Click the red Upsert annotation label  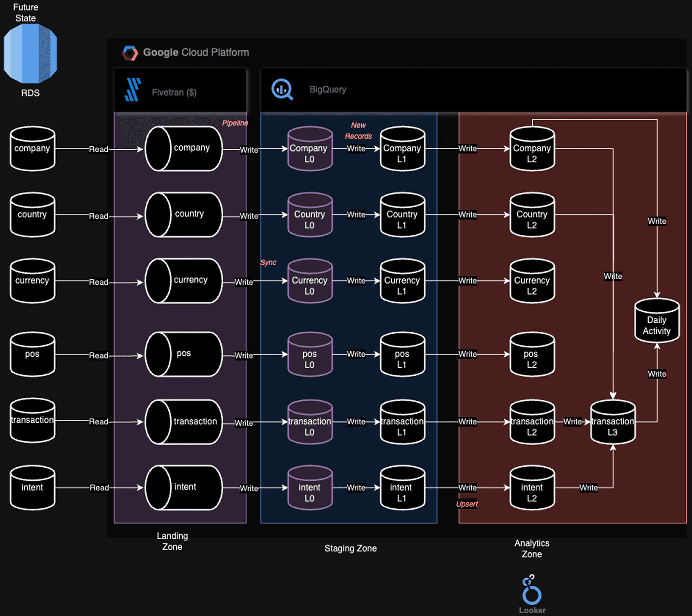pos(467,504)
